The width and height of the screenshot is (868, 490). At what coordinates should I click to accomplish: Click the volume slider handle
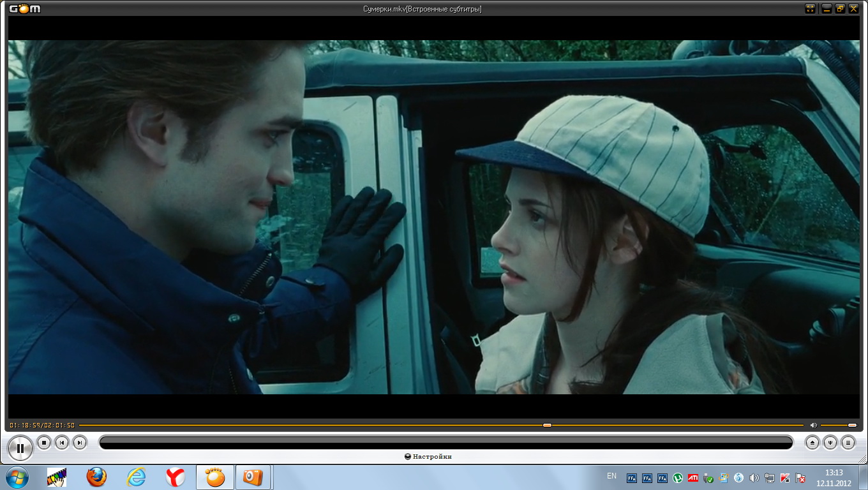click(x=852, y=425)
